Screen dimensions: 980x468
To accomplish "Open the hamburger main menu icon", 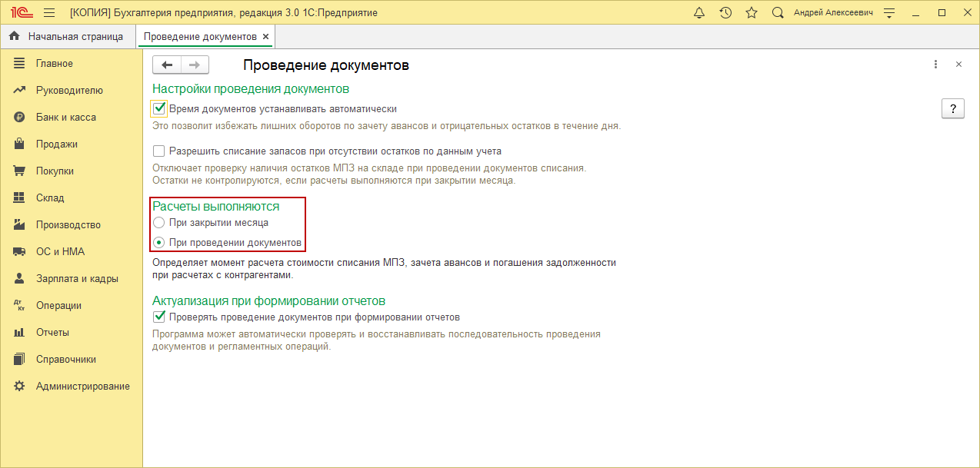I will click(49, 13).
